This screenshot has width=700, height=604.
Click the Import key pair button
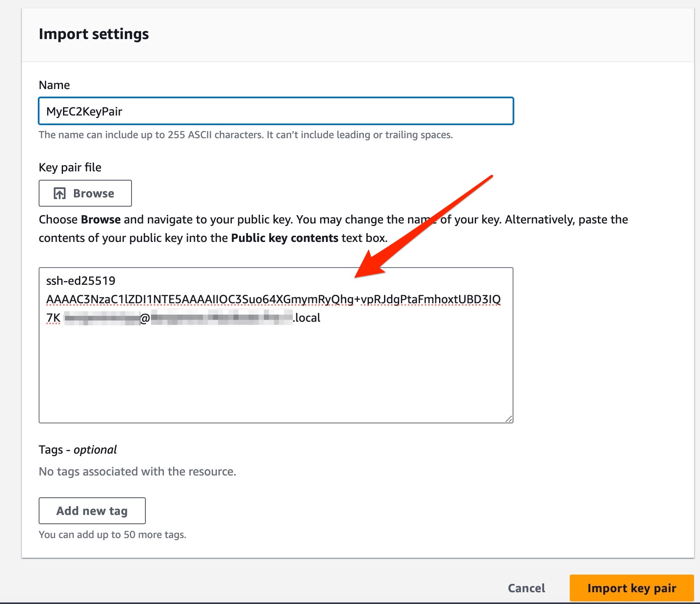tap(632, 588)
